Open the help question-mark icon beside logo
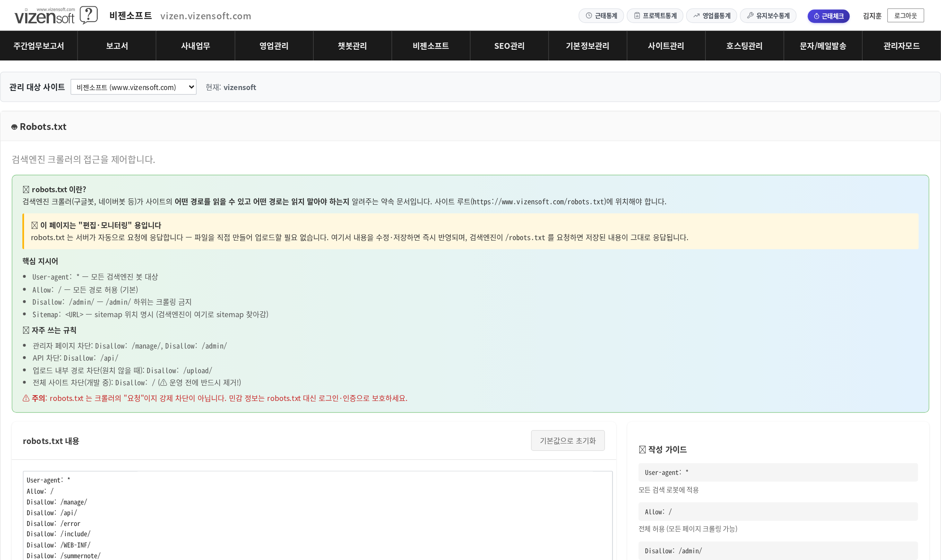 tap(89, 15)
